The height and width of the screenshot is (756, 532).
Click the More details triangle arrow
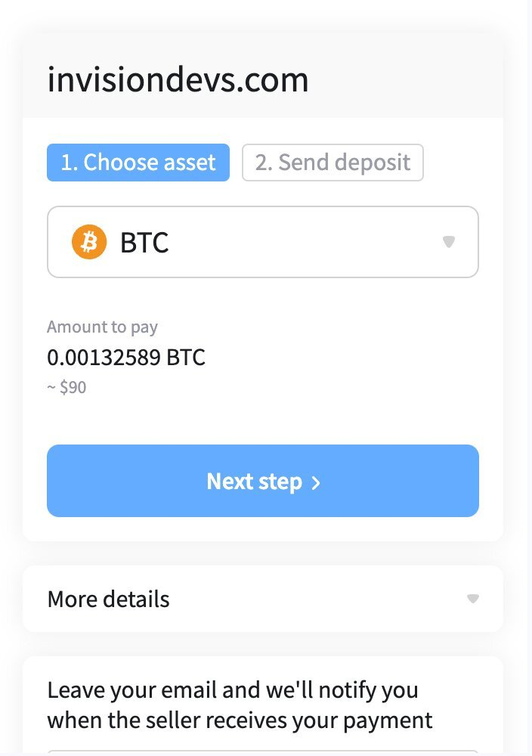pyautogui.click(x=473, y=599)
